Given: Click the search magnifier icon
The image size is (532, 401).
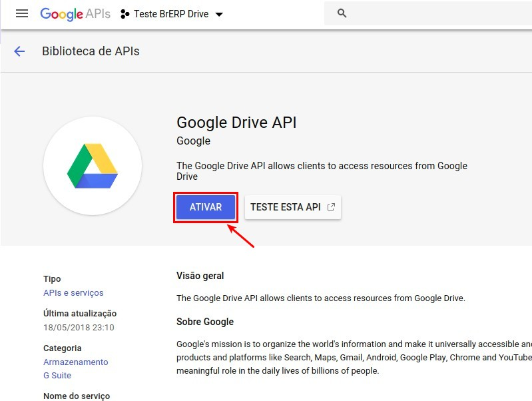Looking at the screenshot, I should tap(342, 13).
